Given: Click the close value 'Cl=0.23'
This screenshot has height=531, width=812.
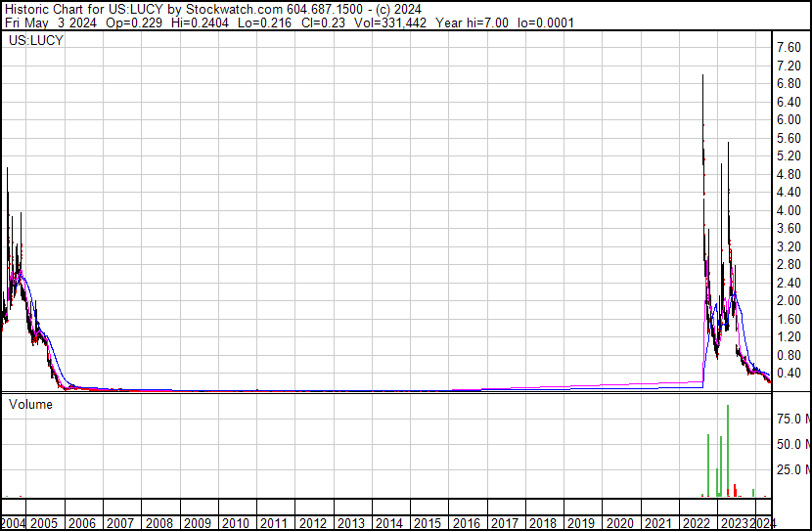Looking at the screenshot, I should [323, 22].
